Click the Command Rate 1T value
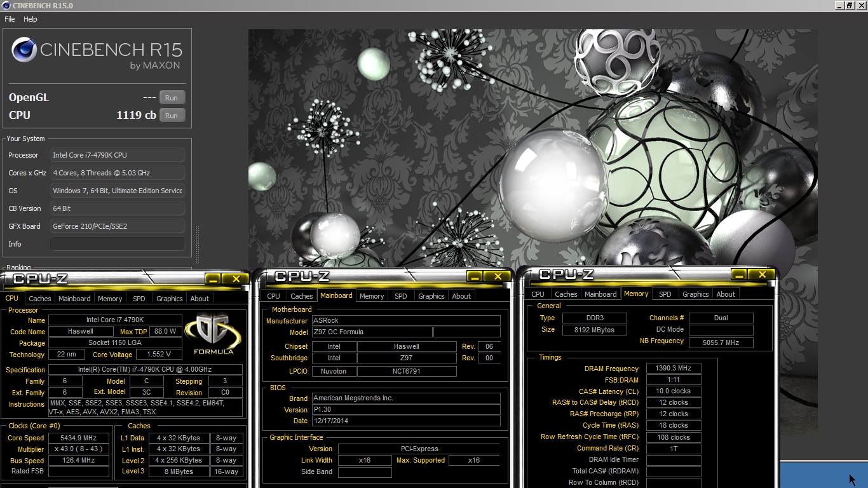The image size is (868, 488). click(674, 449)
